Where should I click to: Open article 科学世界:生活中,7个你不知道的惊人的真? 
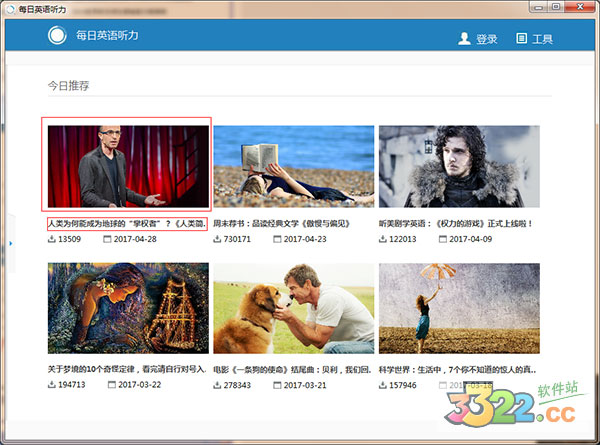tap(458, 370)
